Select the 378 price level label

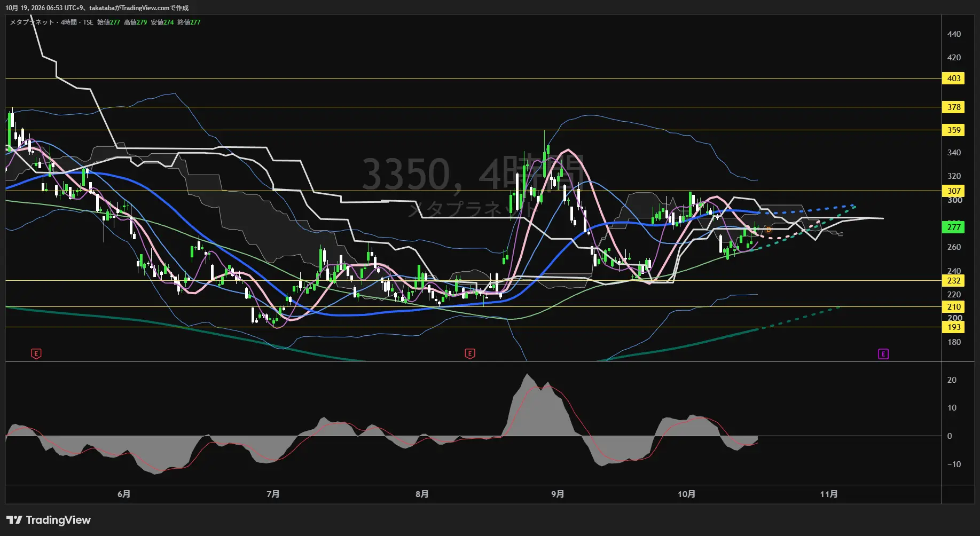tap(954, 107)
